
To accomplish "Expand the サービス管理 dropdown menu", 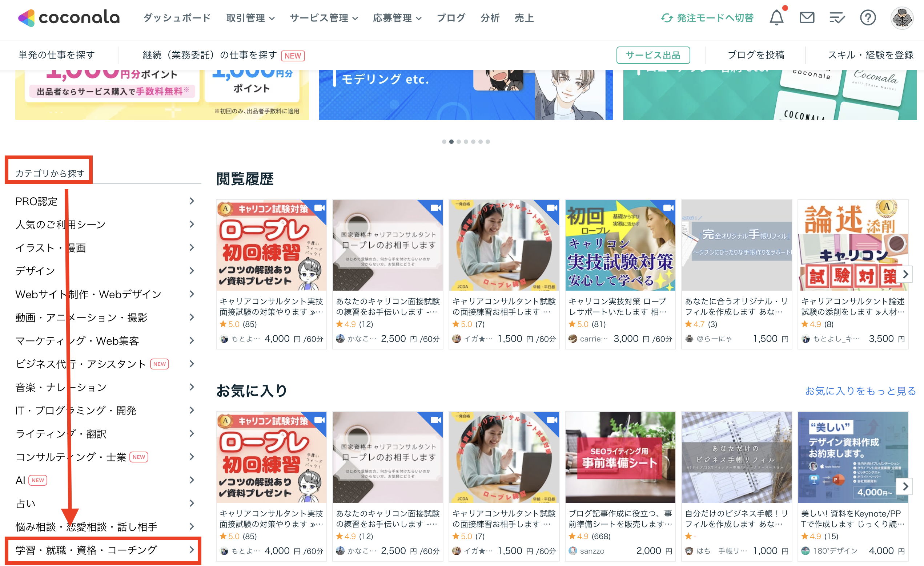I will (x=324, y=17).
